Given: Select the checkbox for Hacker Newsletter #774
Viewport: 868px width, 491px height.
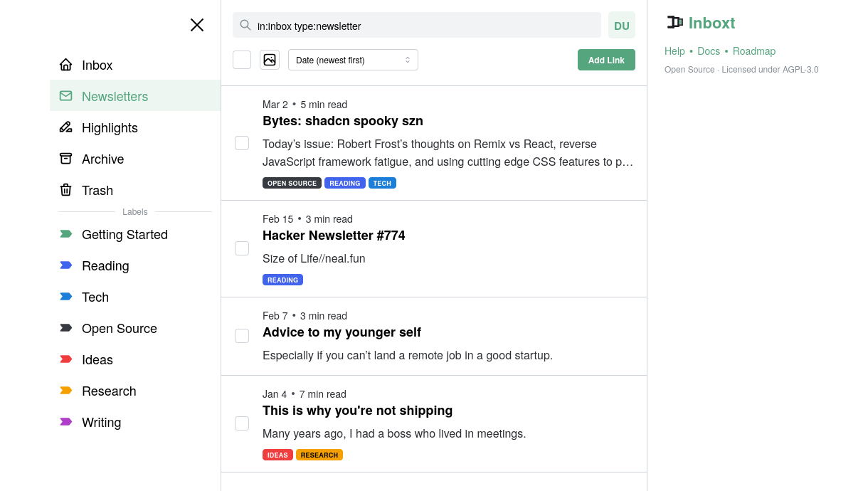Looking at the screenshot, I should (242, 248).
